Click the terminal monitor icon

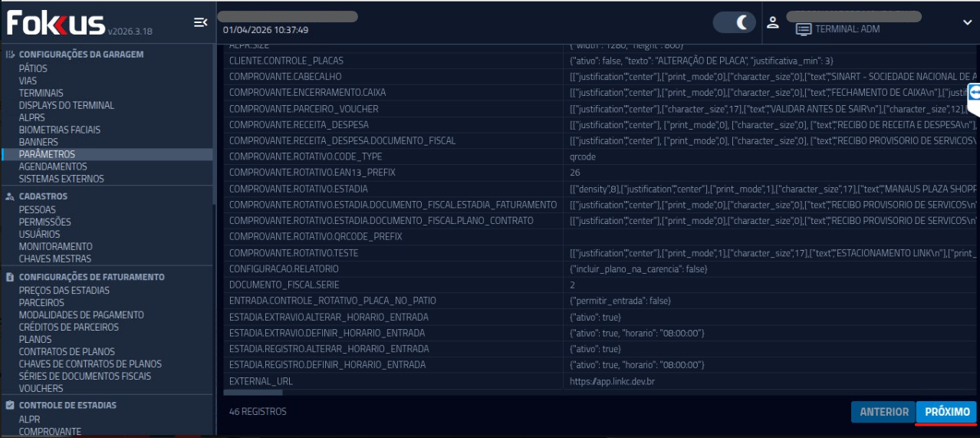point(803,29)
